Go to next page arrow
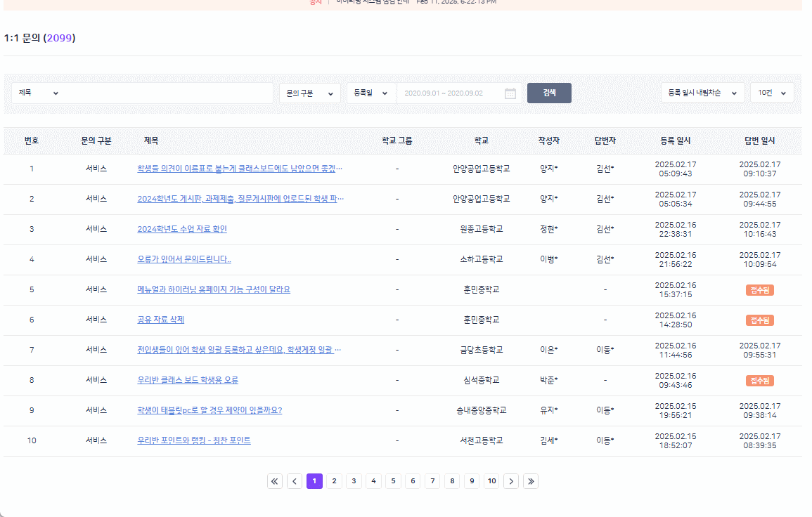 (512, 481)
